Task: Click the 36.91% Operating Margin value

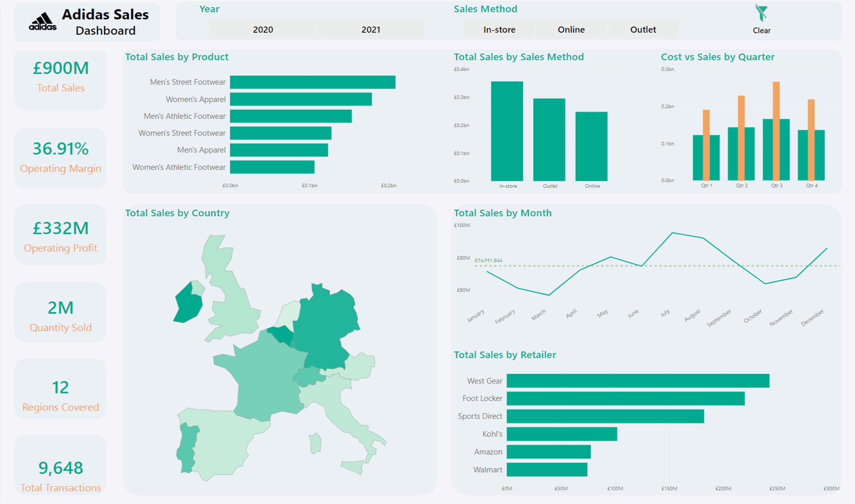Action: tap(61, 149)
